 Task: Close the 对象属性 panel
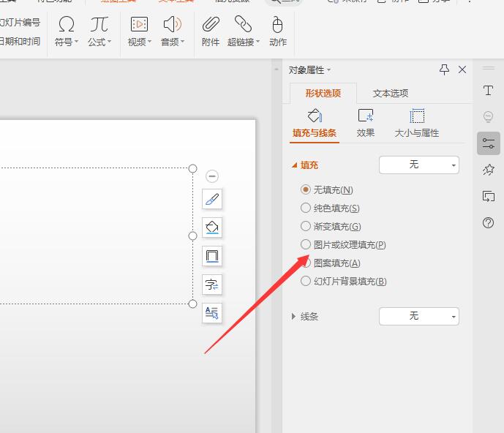[x=462, y=69]
